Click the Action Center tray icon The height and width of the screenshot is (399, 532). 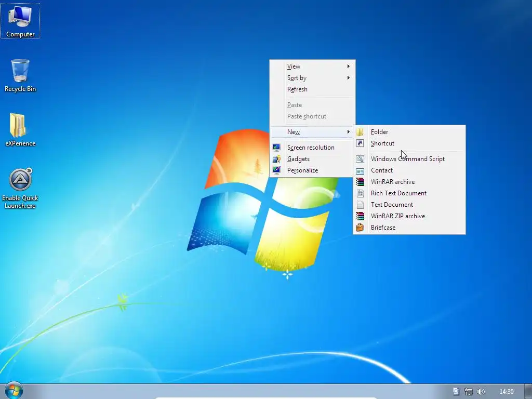click(x=456, y=392)
